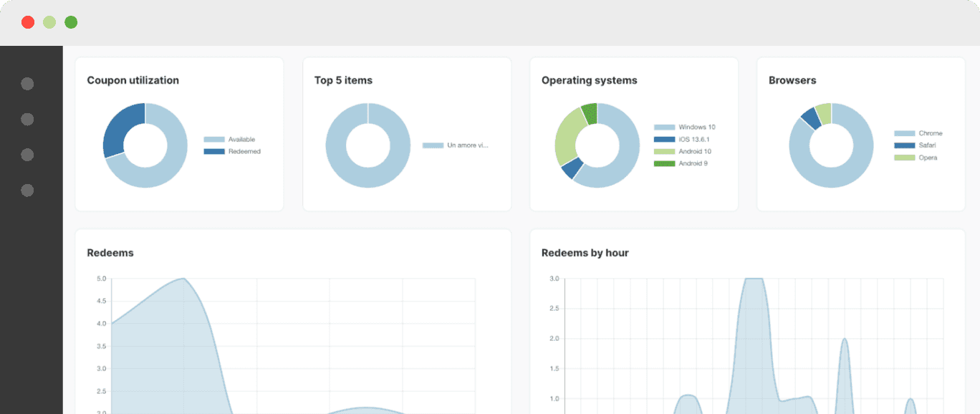Click the 'Browsers' card title
The image size is (980, 414).
coord(792,80)
